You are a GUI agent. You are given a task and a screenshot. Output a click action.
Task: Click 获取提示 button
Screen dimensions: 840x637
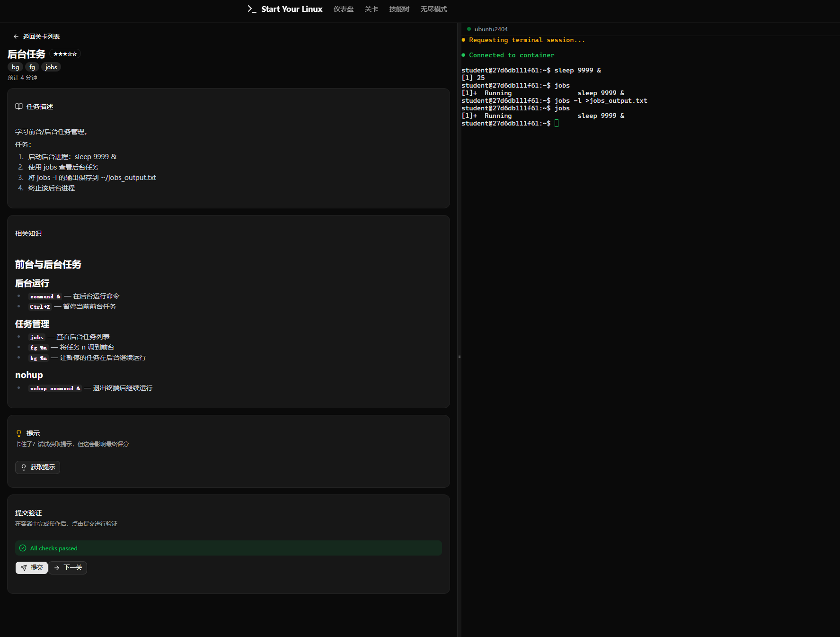coord(37,467)
